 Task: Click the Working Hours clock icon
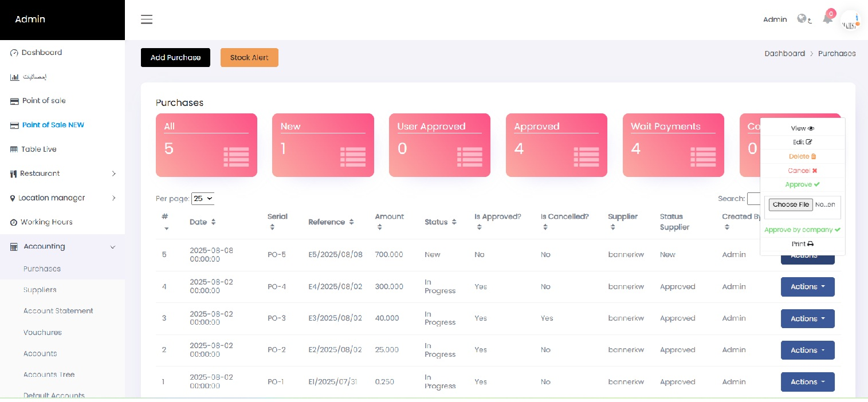click(x=14, y=222)
